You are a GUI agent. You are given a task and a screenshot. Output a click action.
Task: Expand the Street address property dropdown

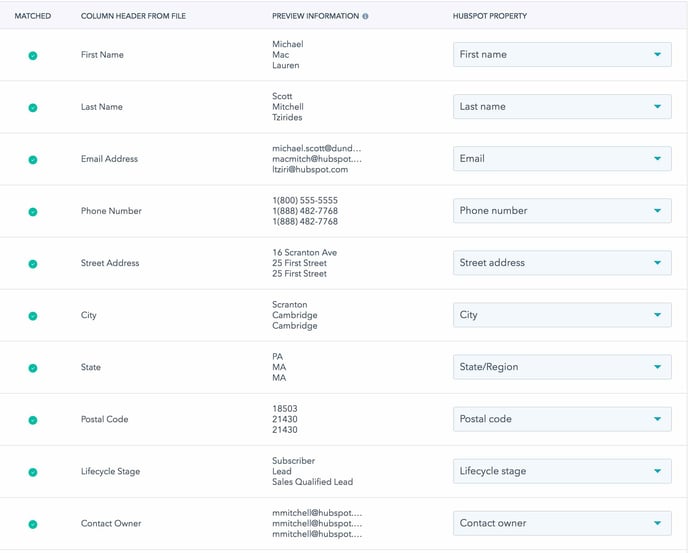pos(562,263)
